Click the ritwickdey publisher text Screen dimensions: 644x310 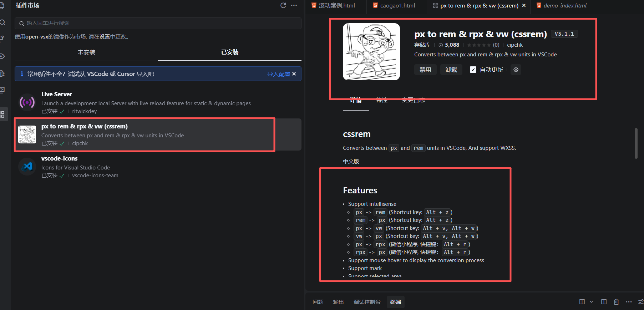point(84,111)
